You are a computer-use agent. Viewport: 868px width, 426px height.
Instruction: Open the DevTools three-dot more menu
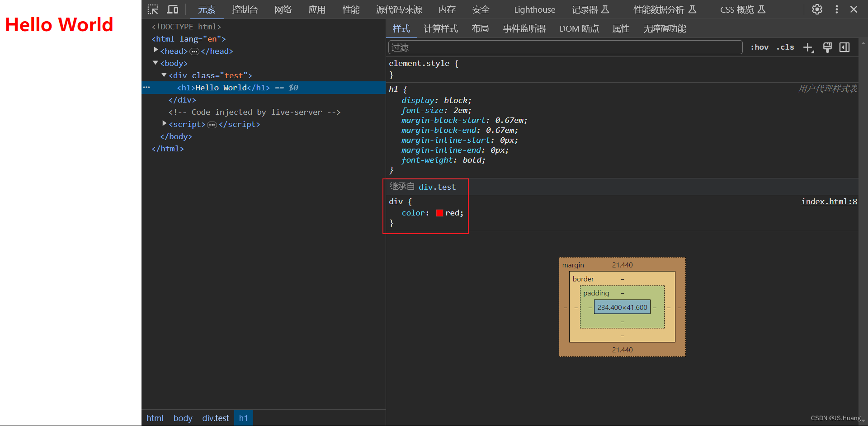click(x=837, y=9)
